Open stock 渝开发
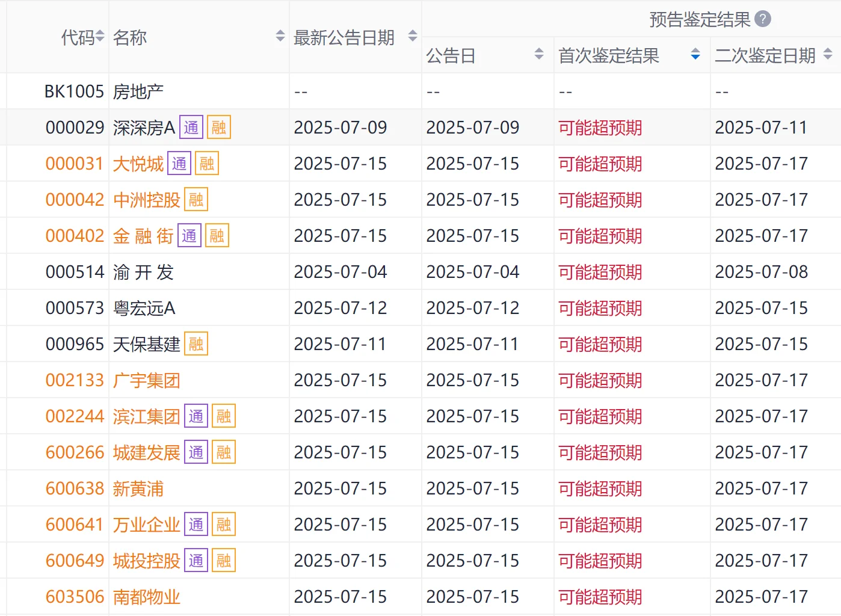This screenshot has width=841, height=616. point(143,272)
